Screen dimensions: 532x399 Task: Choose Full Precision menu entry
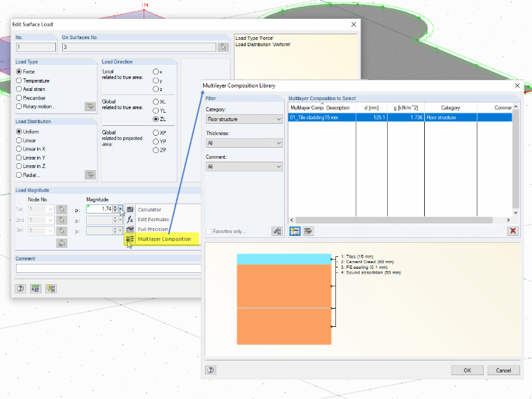click(x=153, y=230)
